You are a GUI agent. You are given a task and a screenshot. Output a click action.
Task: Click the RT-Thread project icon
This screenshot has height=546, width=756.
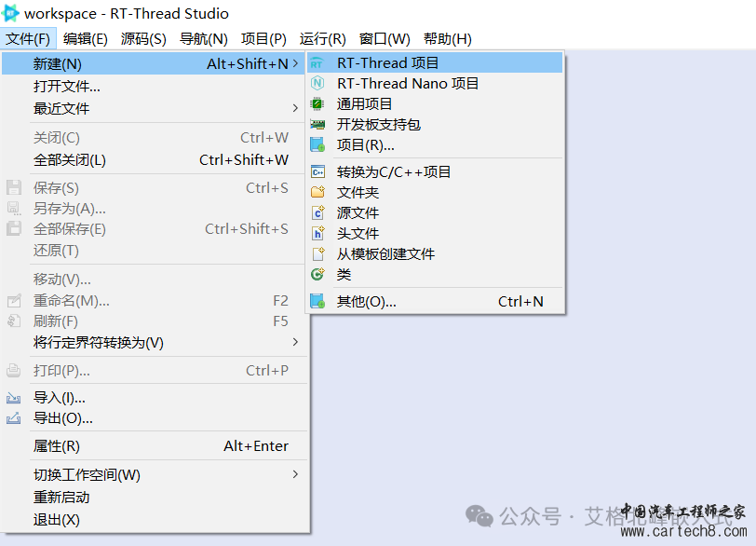coord(317,63)
